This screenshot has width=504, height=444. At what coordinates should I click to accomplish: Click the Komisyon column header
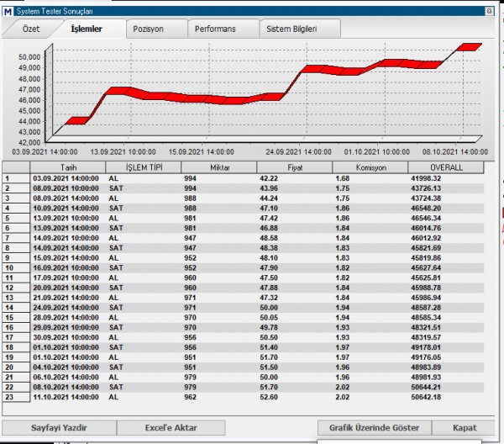point(370,167)
